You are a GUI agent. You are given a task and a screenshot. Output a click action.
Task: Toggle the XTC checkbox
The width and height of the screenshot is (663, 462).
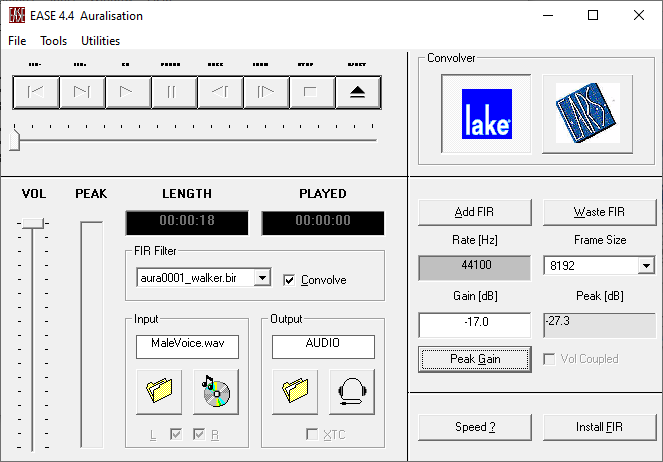[x=312, y=434]
